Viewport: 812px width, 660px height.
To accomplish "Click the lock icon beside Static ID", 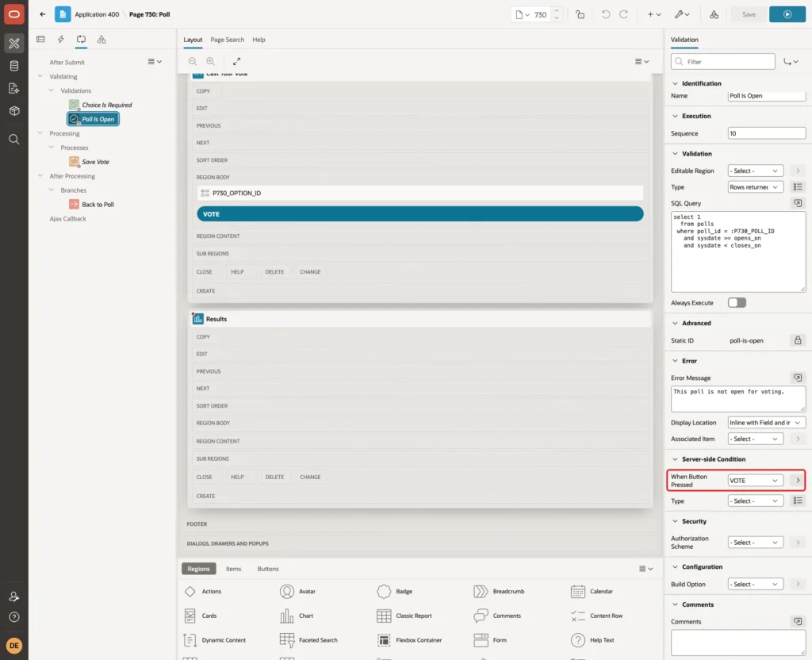I will [798, 340].
